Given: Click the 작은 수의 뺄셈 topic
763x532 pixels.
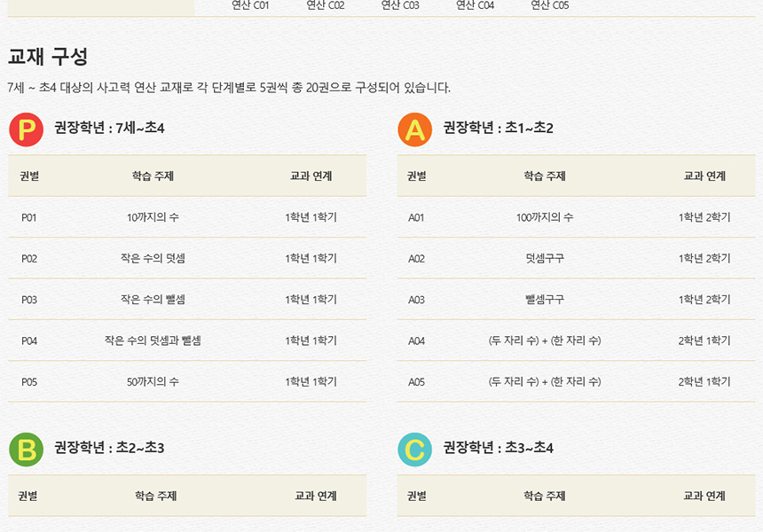Looking at the screenshot, I should pos(153,300).
